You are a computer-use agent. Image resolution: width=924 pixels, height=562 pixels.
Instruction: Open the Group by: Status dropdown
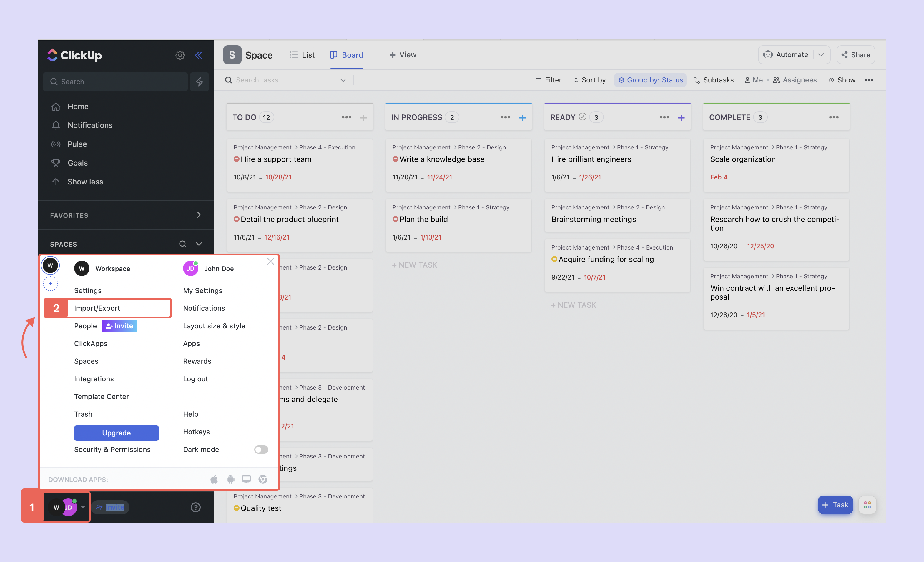[x=650, y=80]
